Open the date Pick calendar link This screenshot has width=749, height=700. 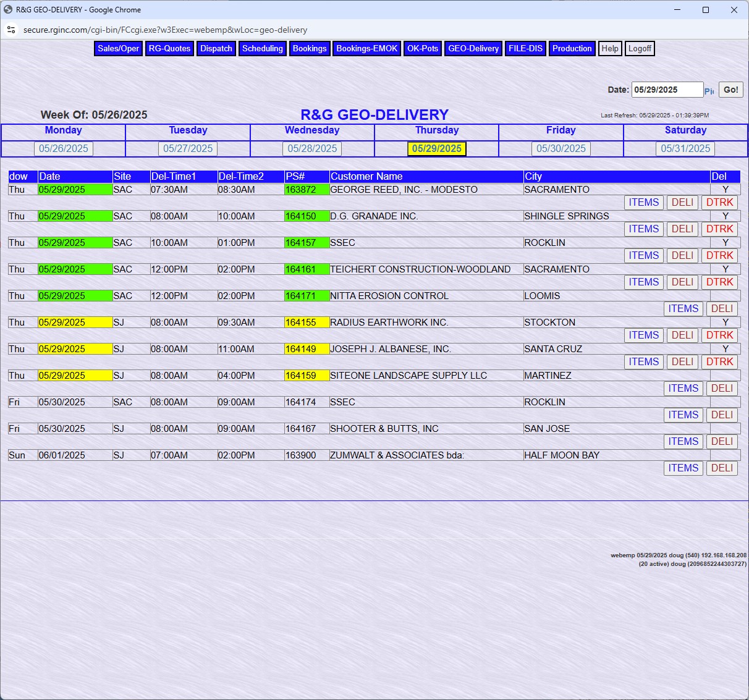pyautogui.click(x=709, y=91)
